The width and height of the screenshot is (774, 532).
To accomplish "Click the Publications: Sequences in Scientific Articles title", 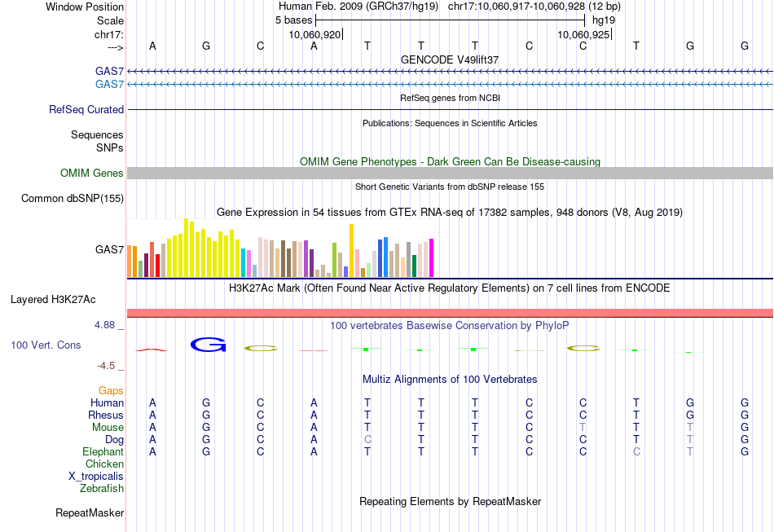I will pyautogui.click(x=450, y=123).
